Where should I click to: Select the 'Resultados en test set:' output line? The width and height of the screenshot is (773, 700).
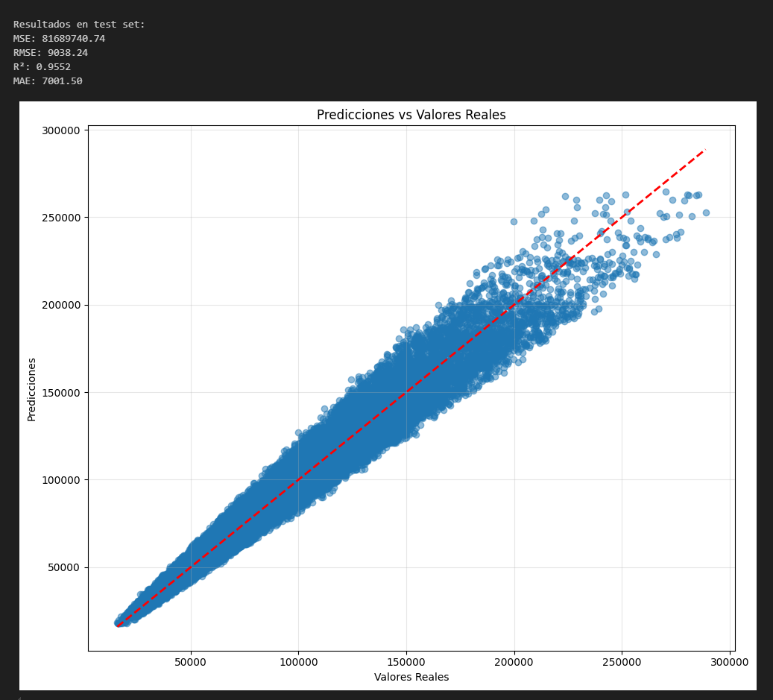coord(79,25)
